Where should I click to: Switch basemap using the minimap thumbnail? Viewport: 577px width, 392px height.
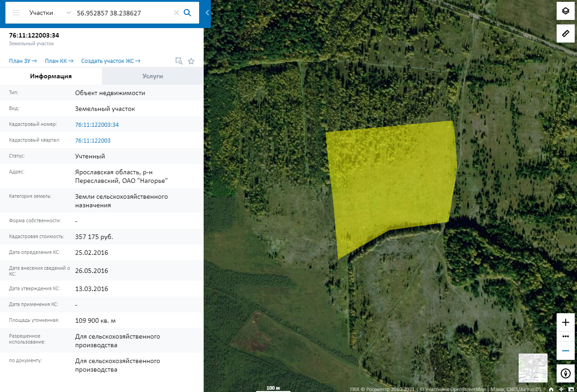tap(533, 368)
